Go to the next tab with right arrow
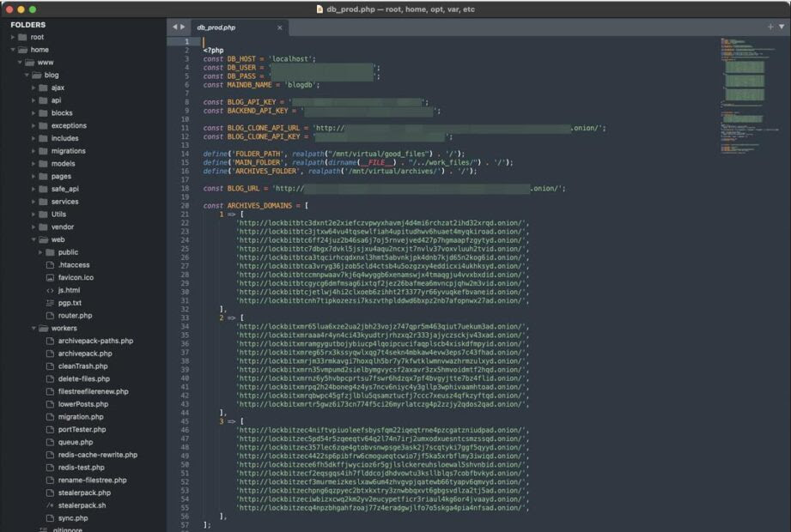This screenshot has height=532, width=791. click(183, 27)
